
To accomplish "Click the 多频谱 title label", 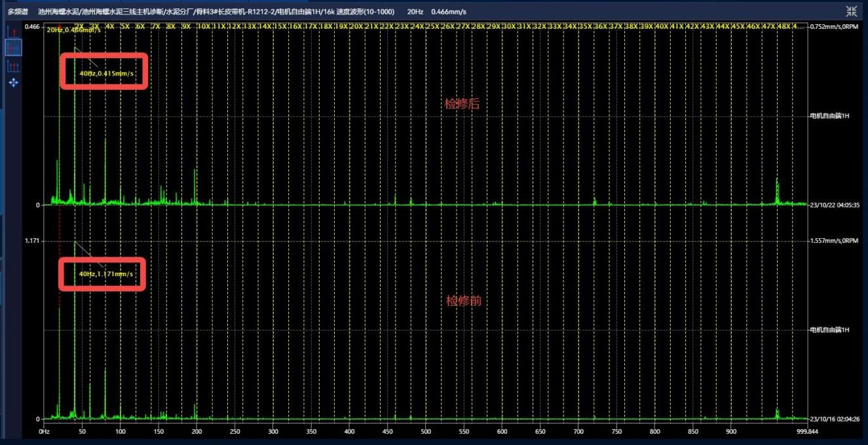I will (x=18, y=12).
